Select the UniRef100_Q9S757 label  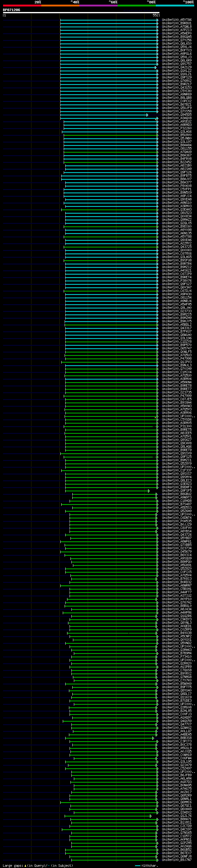(x=177, y=64)
